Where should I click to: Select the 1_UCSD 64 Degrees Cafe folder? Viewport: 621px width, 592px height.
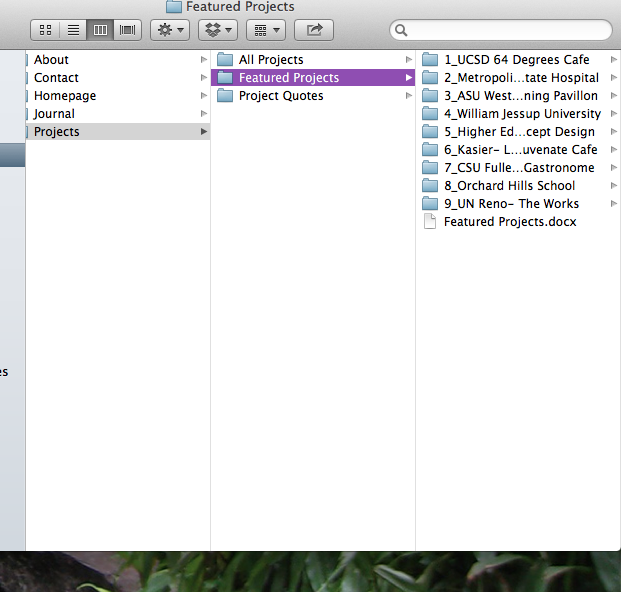(x=516, y=60)
